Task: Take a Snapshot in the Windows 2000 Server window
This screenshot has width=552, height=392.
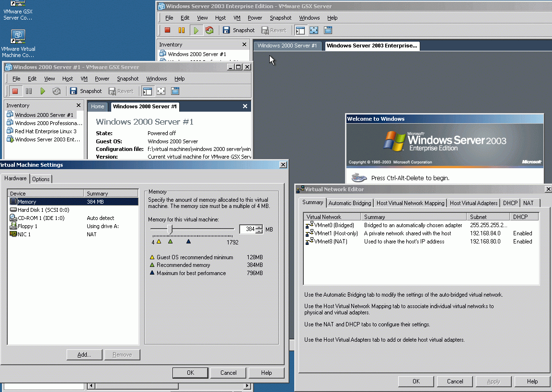Action: 86,91
